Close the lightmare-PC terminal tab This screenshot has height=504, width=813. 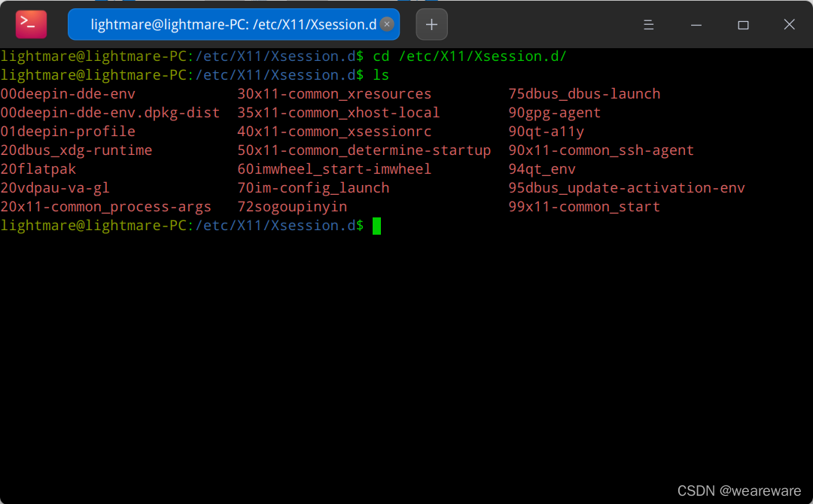pos(387,24)
